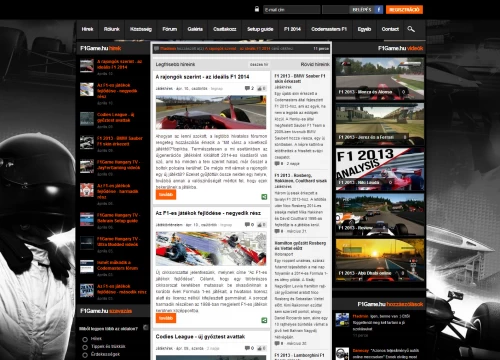Open main headline 'Codies League - új győztest avattak'
This screenshot has width=500, height=360.
(200, 337)
